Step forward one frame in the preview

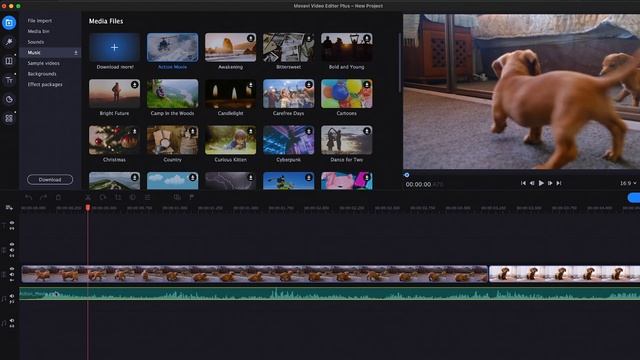pyautogui.click(x=550, y=183)
